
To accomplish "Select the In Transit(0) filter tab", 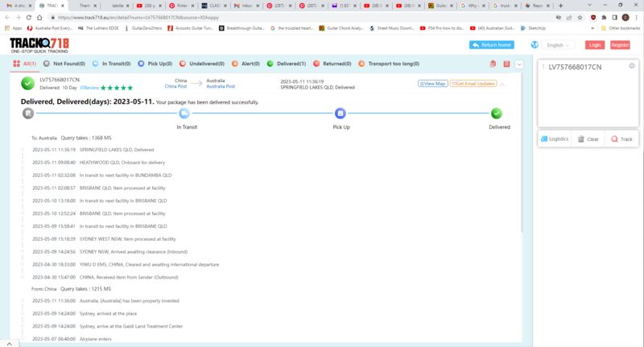I will [x=112, y=64].
